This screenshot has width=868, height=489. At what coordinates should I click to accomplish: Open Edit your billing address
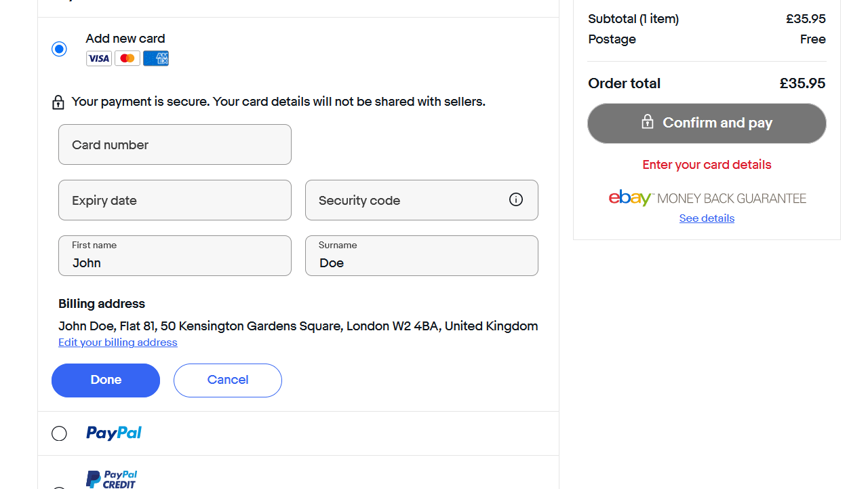pyautogui.click(x=117, y=343)
